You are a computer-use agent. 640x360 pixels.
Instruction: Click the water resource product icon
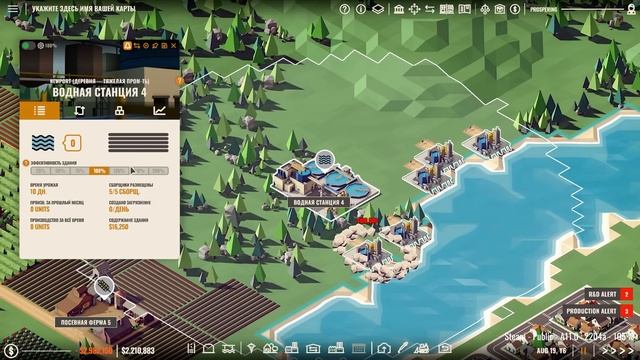tap(43, 143)
